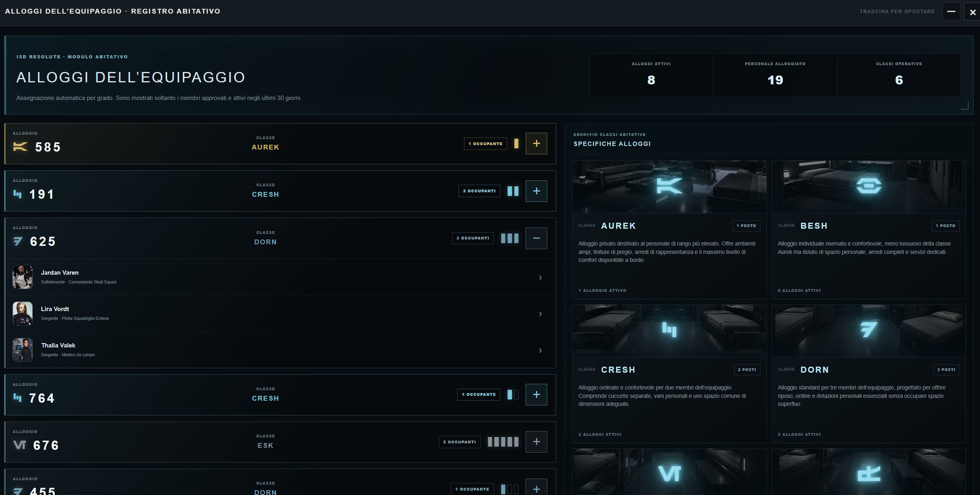
Task: Click the DORN title in the class archive
Action: tap(814, 370)
